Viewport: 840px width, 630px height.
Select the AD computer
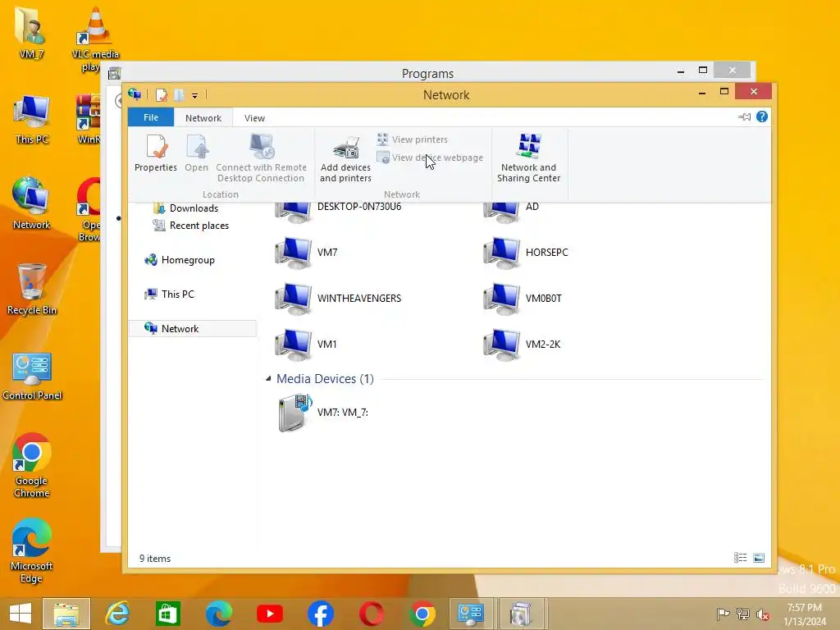pyautogui.click(x=512, y=210)
